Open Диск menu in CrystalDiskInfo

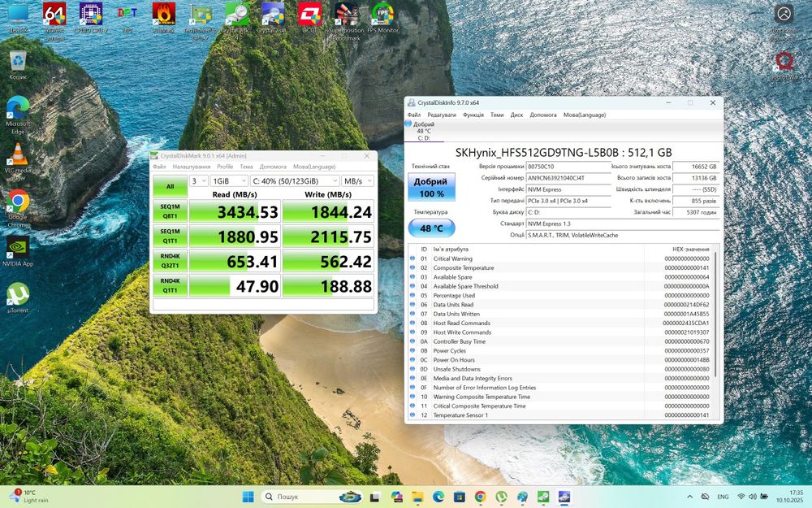point(516,115)
